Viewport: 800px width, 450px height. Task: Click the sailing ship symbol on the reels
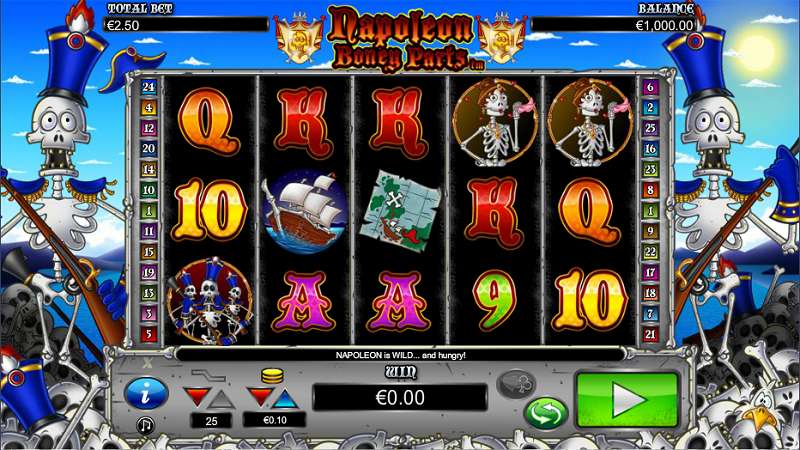click(305, 212)
